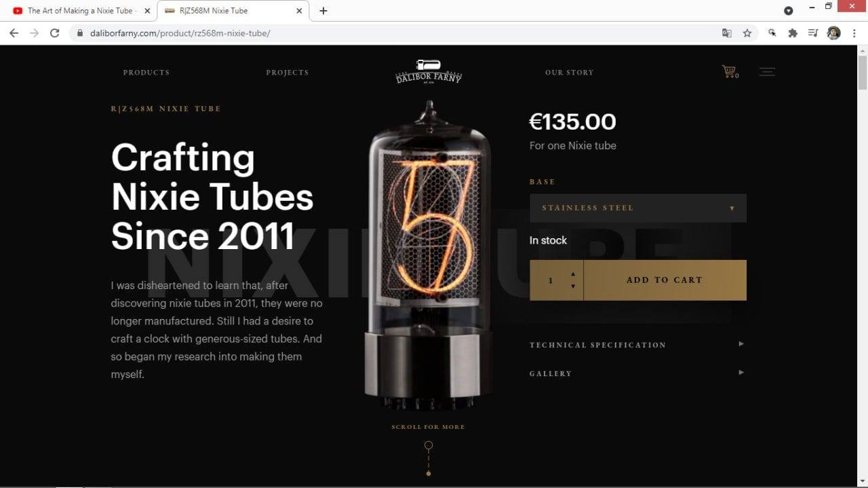Screen dimensions: 868x488
Task: Expand the Gallery section
Action: click(637, 373)
